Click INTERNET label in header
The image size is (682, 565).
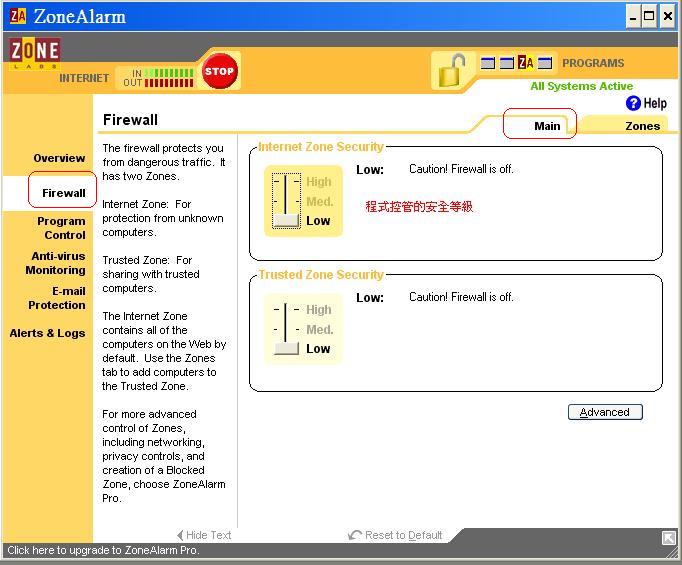click(84, 78)
